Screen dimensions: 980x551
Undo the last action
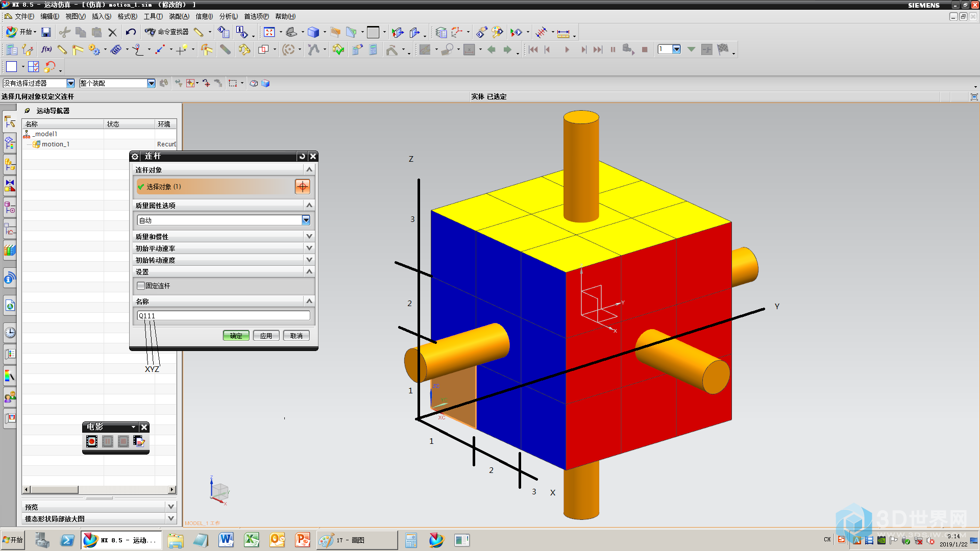click(131, 32)
